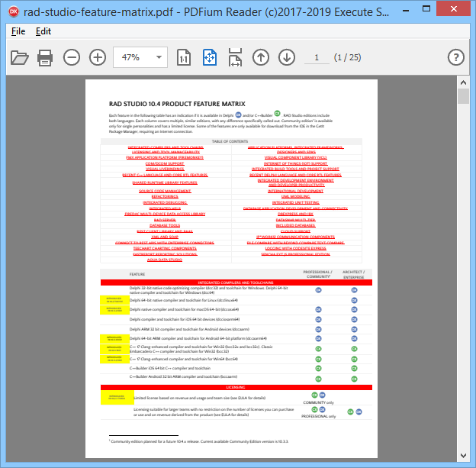Screen dimensions: 476x468
Task: Zoom in with the plus circle button
Action: pos(98,57)
